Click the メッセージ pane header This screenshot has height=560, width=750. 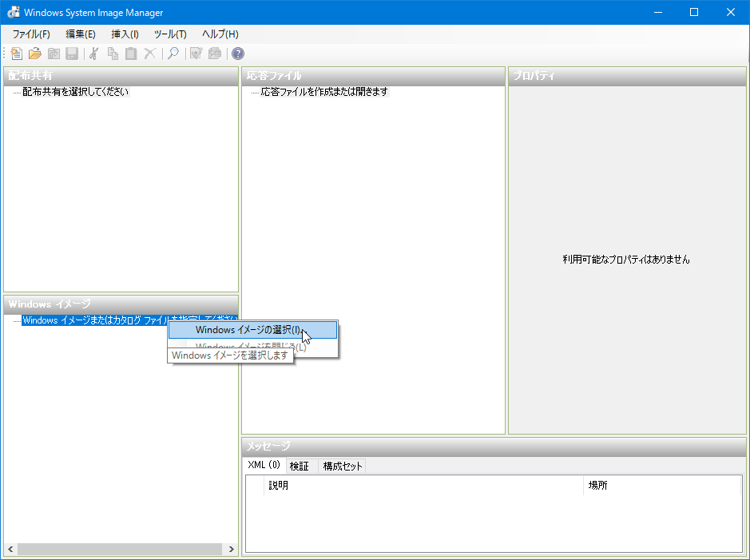pos(494,447)
